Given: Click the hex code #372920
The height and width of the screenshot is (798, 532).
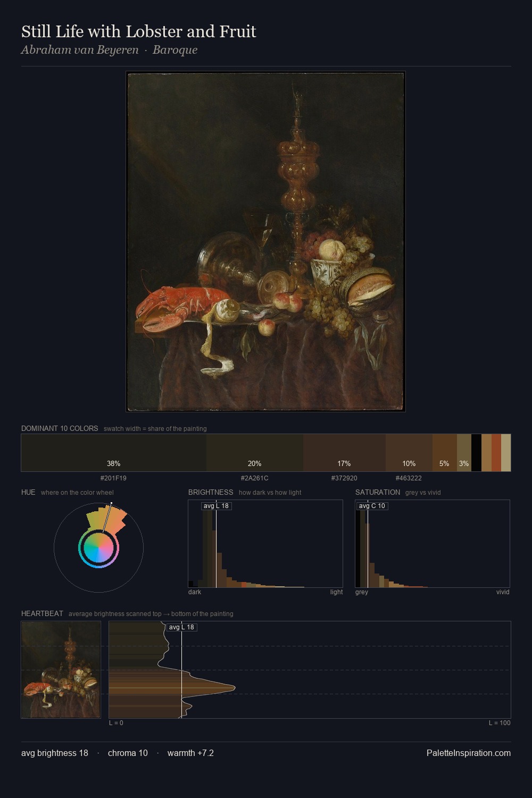Looking at the screenshot, I should (344, 478).
